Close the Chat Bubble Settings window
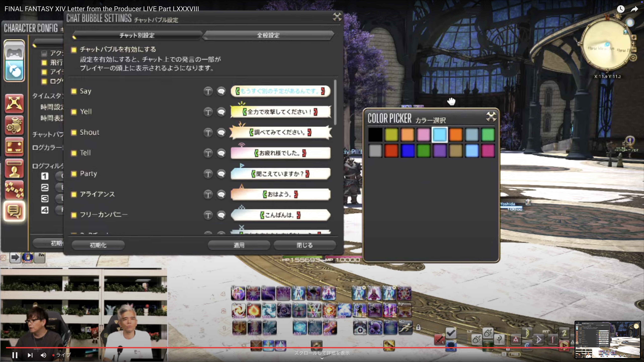 337,17
